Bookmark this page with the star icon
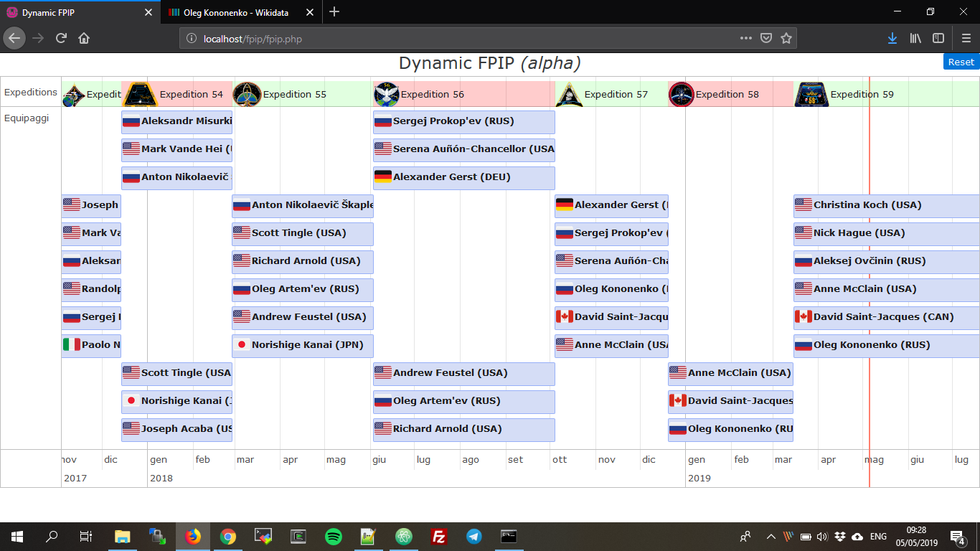980x551 pixels. coord(786,39)
